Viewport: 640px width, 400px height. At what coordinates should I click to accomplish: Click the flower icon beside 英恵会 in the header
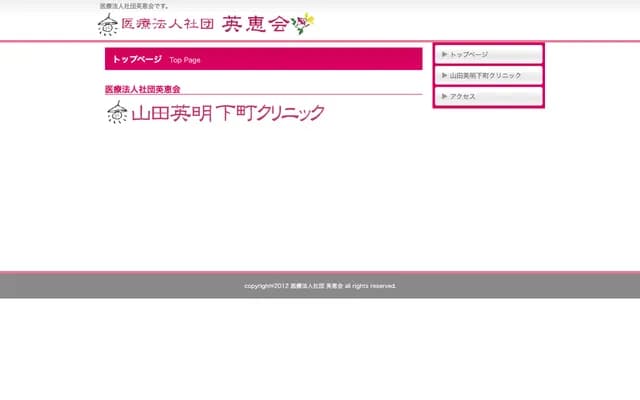302,23
